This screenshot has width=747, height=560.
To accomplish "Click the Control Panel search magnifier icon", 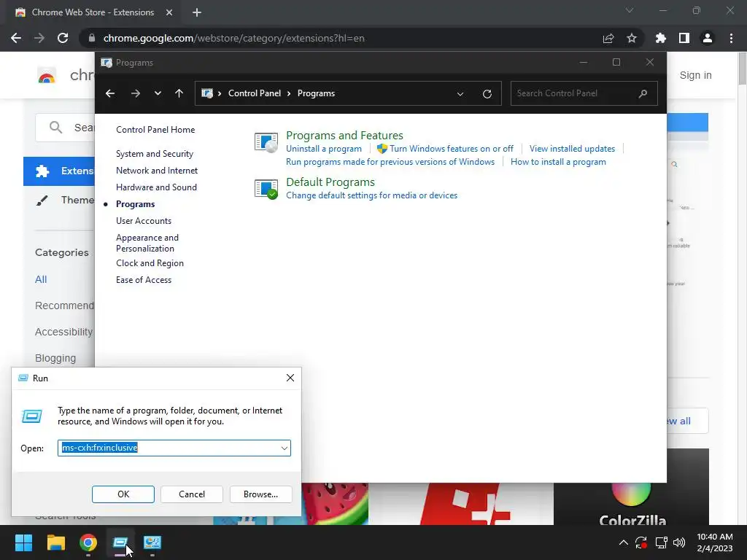I will [x=643, y=93].
